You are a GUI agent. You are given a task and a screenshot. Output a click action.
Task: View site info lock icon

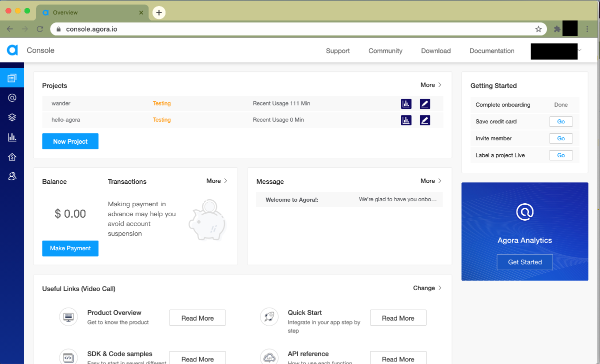[59, 29]
